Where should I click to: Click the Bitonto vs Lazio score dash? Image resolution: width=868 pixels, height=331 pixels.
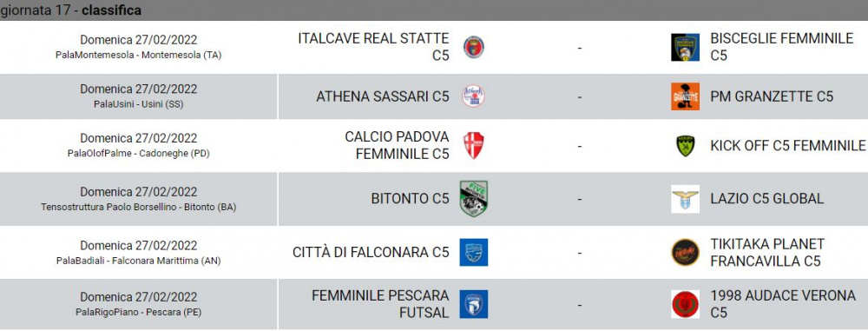(x=580, y=199)
